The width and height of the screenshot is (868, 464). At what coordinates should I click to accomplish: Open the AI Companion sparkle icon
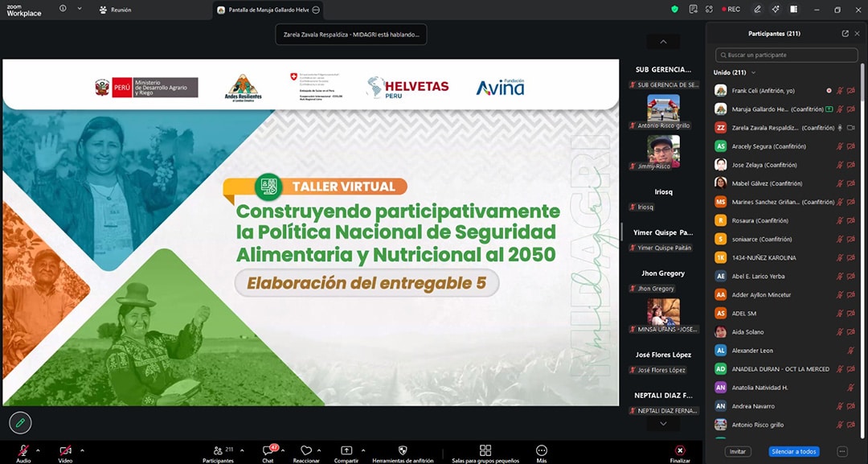pos(775,10)
